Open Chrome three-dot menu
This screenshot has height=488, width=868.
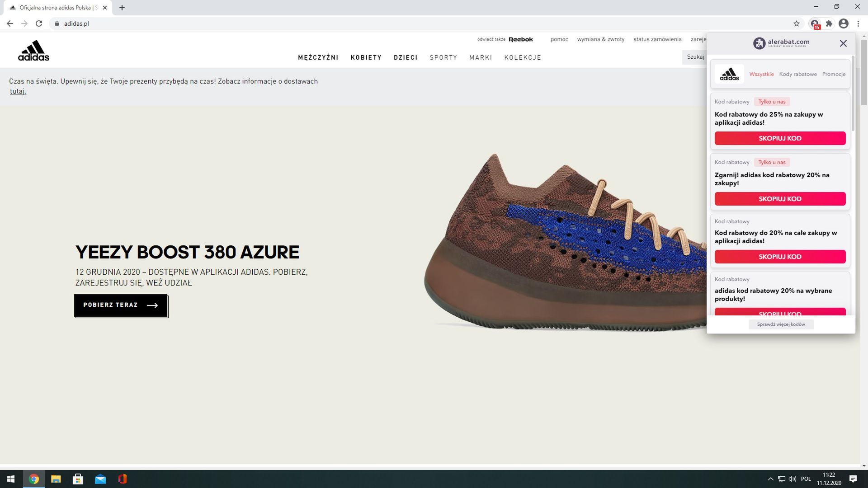point(858,23)
